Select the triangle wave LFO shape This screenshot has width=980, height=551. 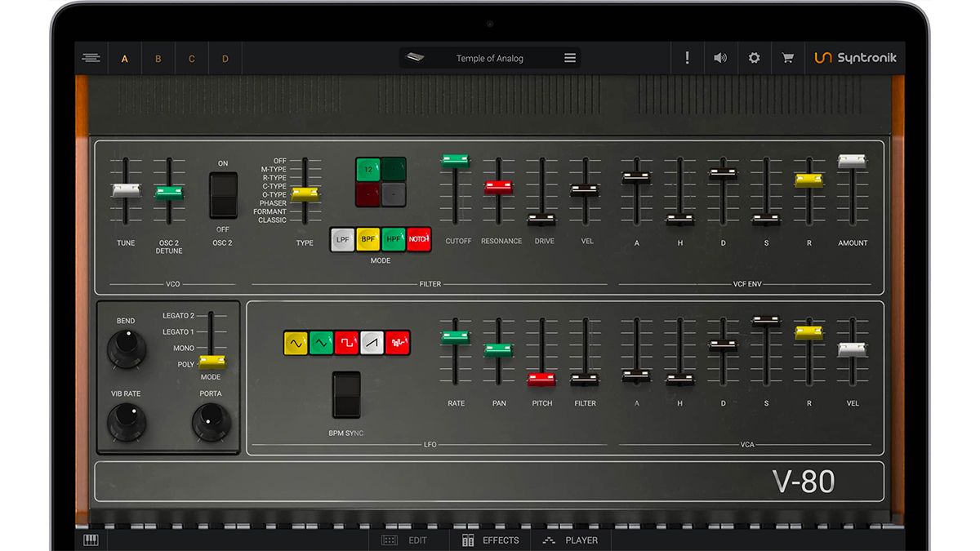pos(321,343)
